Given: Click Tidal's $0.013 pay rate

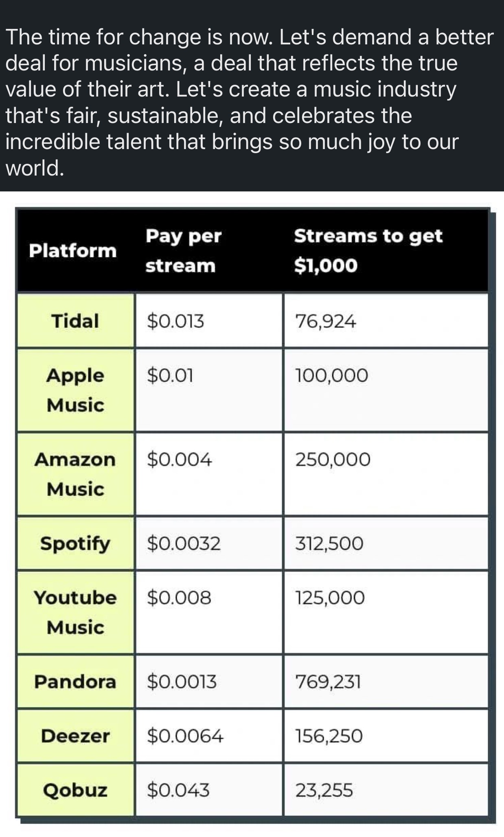Looking at the screenshot, I should [x=175, y=321].
